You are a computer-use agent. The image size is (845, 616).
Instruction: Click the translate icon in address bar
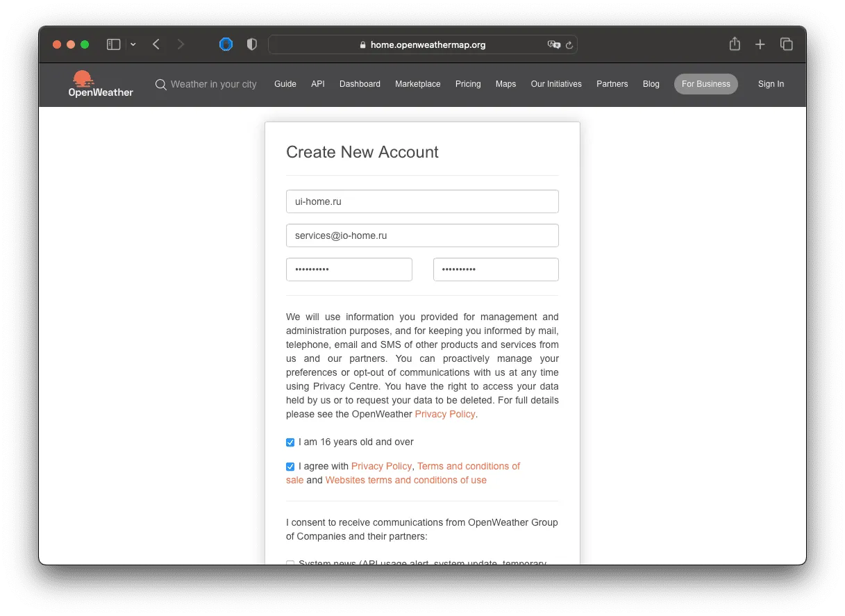click(553, 44)
